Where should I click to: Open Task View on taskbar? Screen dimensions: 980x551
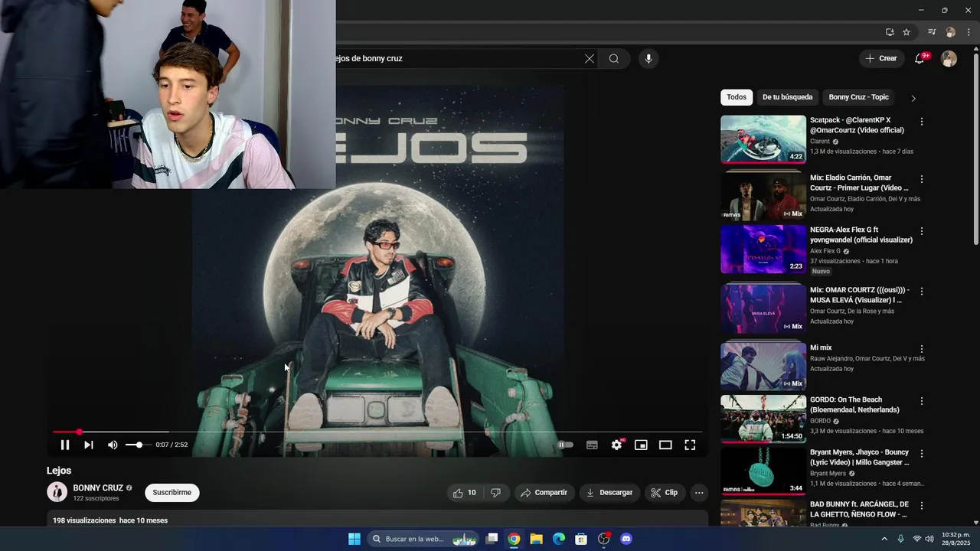pos(492,539)
